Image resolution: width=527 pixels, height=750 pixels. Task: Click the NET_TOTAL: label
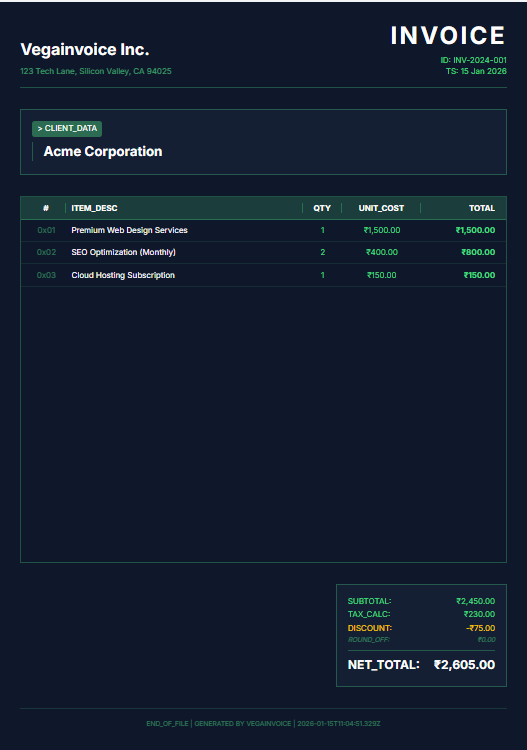[x=384, y=665]
